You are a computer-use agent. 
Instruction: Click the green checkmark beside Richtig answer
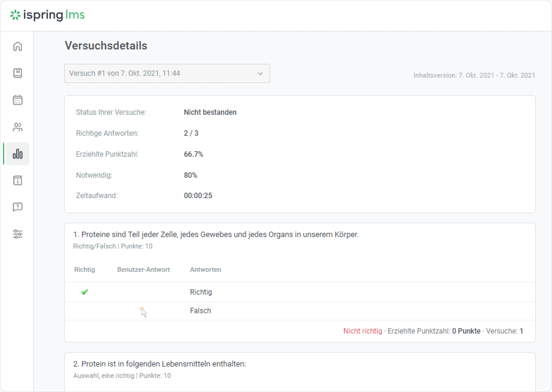pyautogui.click(x=85, y=292)
